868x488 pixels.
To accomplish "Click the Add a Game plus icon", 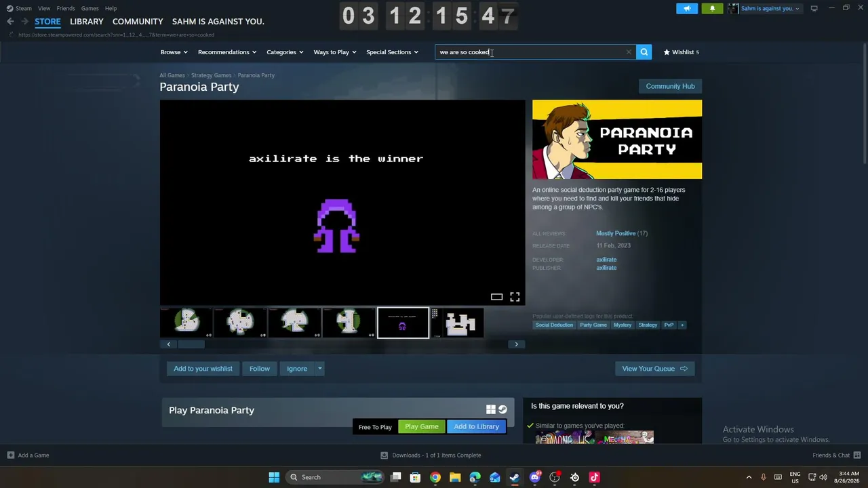I will click(10, 455).
